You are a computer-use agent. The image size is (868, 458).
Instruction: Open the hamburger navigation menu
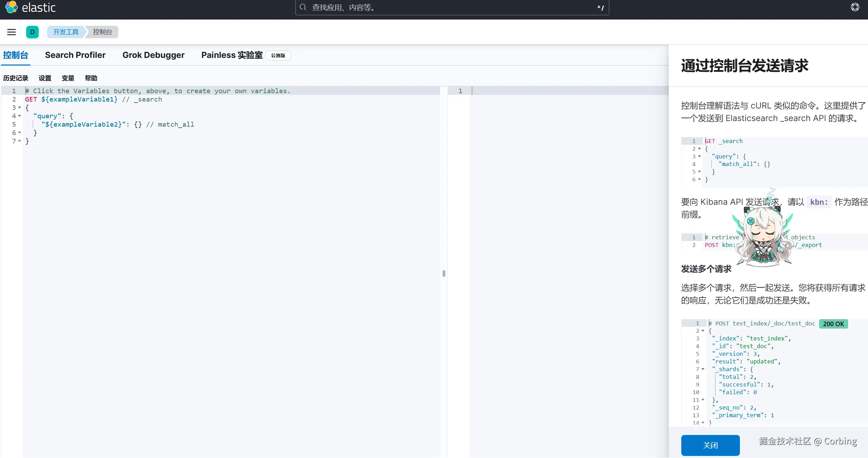[12, 32]
